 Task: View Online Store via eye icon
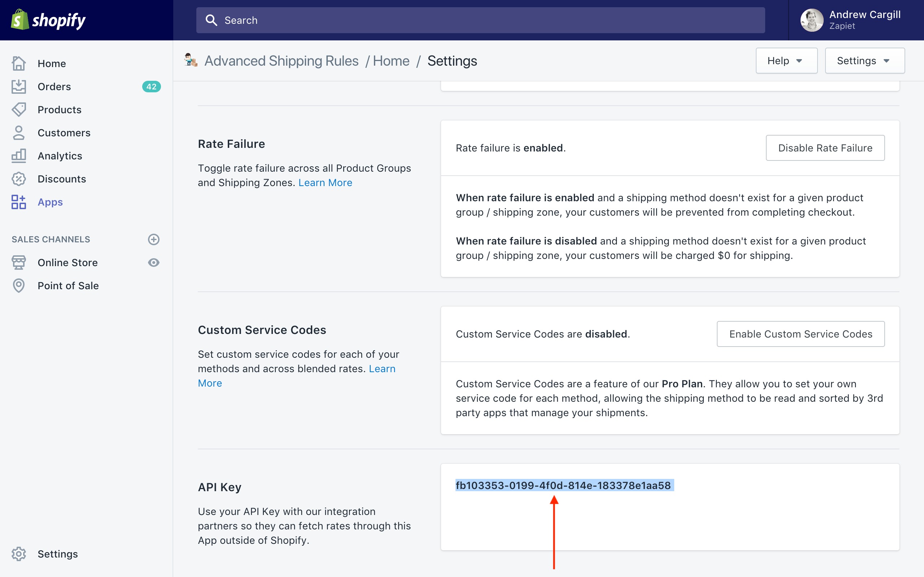pos(153,263)
